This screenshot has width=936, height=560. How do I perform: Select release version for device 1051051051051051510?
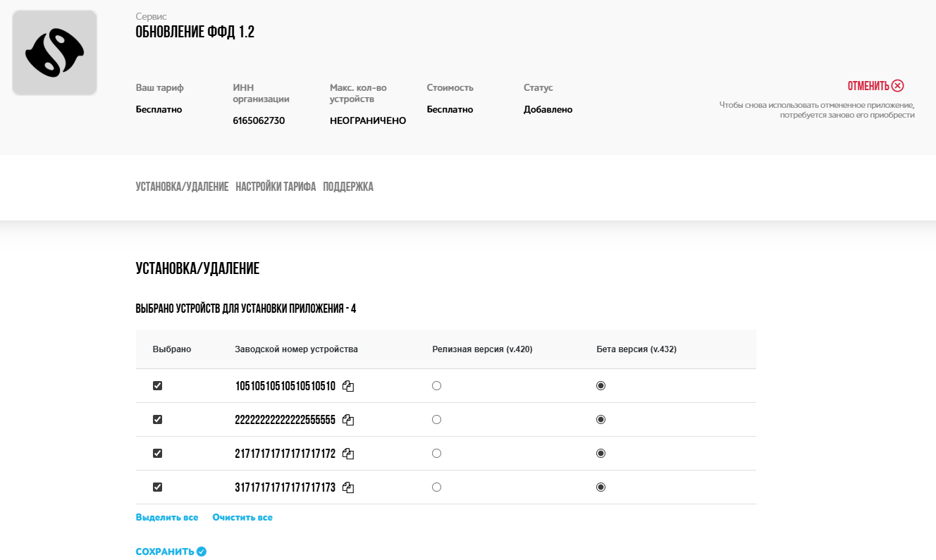pyautogui.click(x=436, y=386)
